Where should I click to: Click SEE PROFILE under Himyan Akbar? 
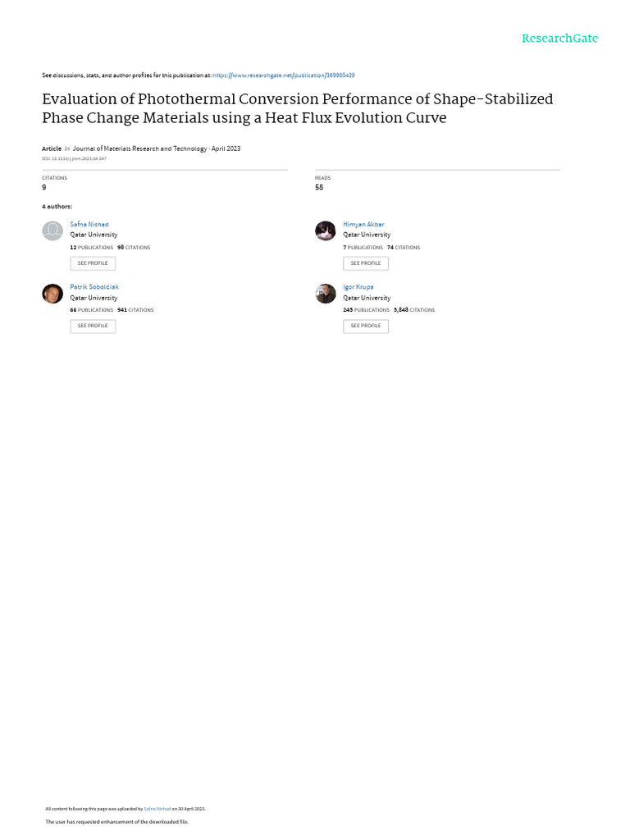click(366, 263)
